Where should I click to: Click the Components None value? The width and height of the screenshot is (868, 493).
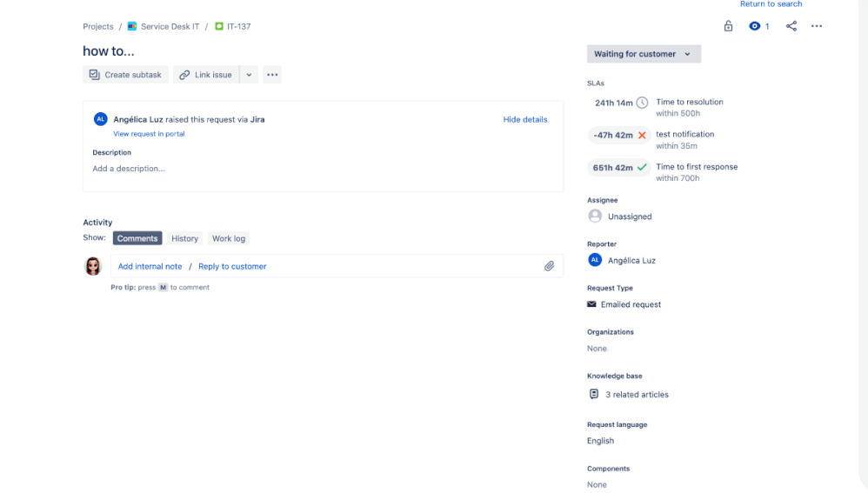click(x=597, y=484)
